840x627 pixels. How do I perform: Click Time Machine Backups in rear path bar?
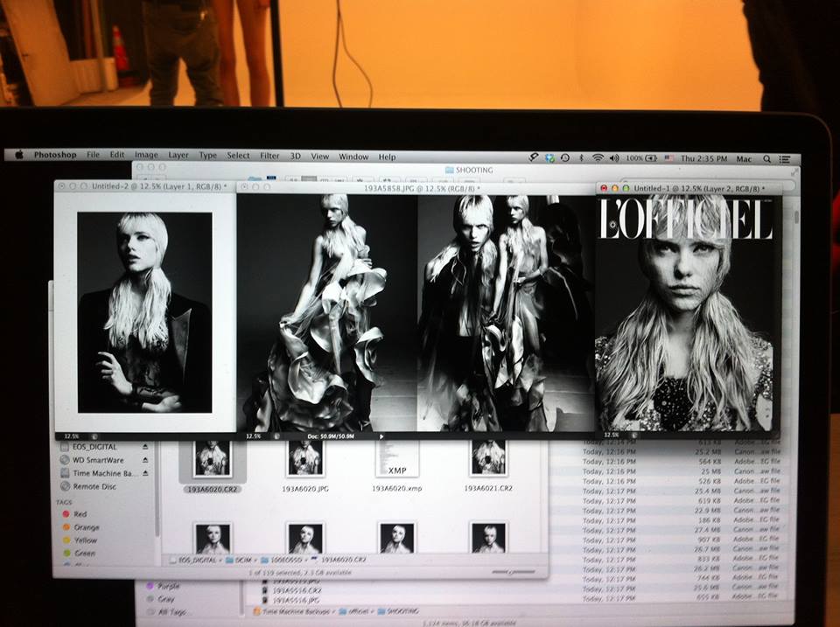click(x=293, y=611)
